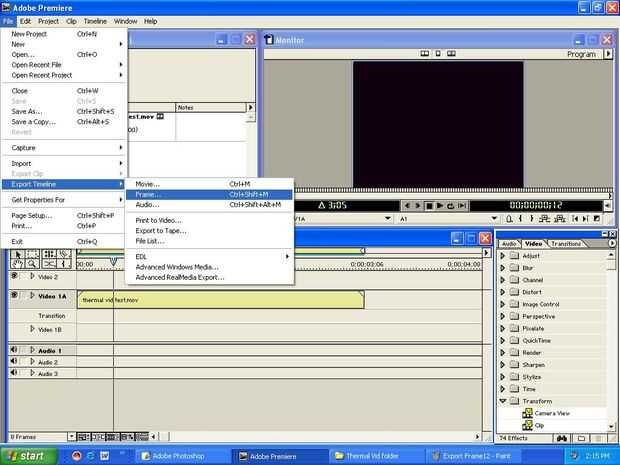
Task: Switch Monitor to Trim Mode icon
Action: (451, 53)
